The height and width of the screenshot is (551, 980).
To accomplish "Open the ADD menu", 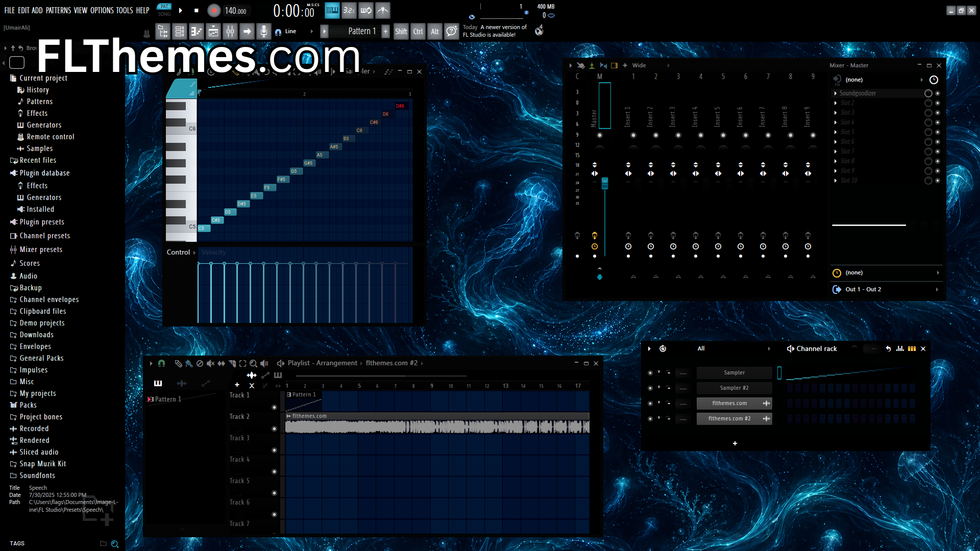I will tap(37, 10).
